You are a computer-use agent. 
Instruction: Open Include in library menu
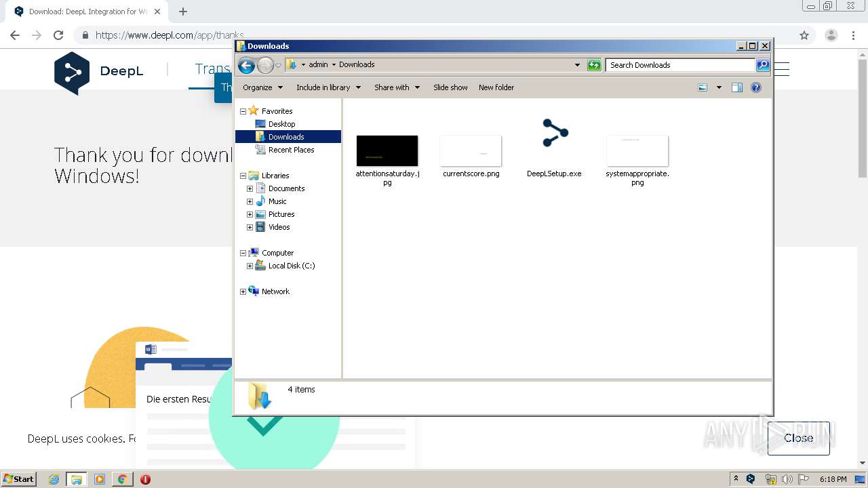point(328,87)
